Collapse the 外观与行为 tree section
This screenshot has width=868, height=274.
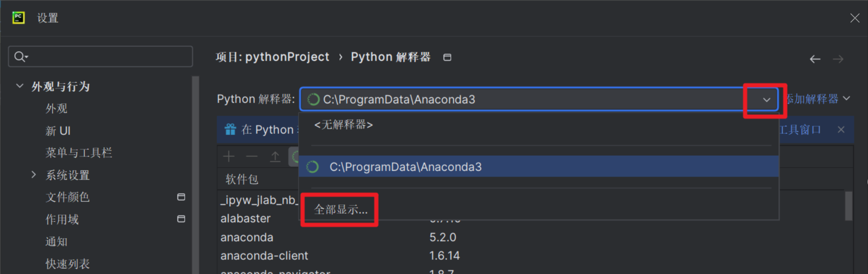point(20,86)
